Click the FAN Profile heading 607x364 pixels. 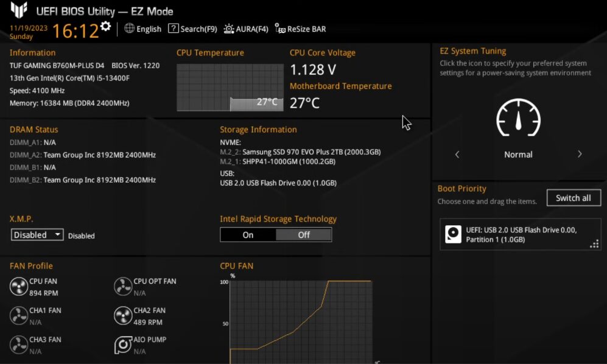click(32, 266)
